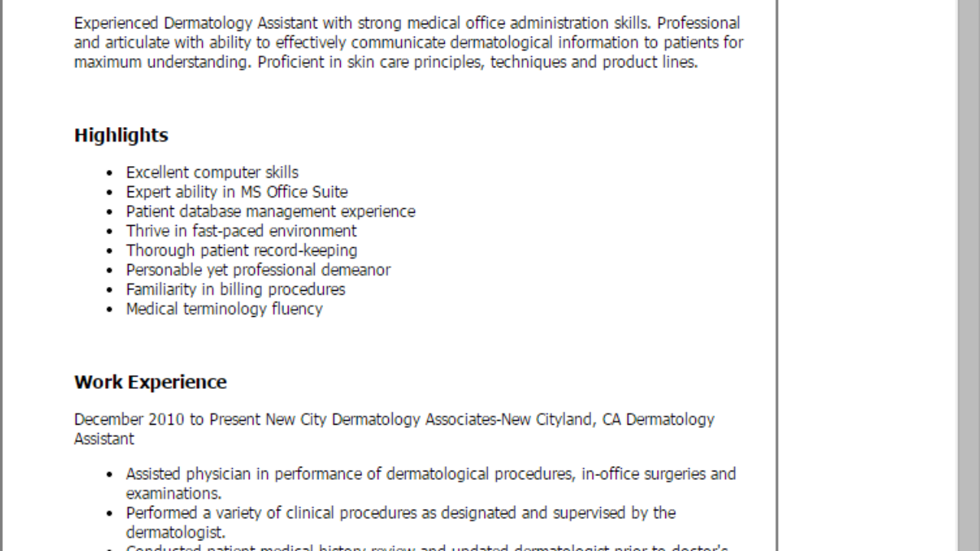Click the Work Experience section heading

click(150, 382)
